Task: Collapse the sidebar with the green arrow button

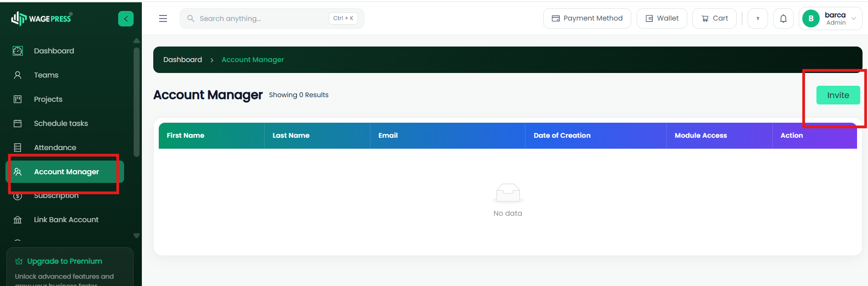Action: [126, 19]
